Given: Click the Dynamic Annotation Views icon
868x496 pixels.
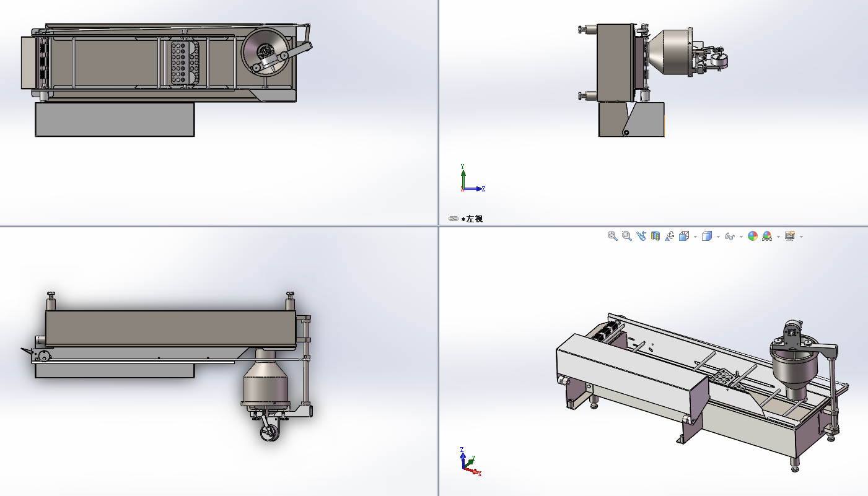Looking at the screenshot, I should 669,236.
